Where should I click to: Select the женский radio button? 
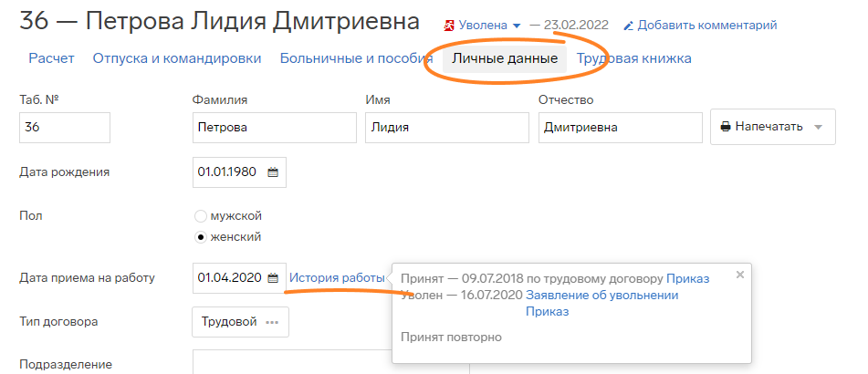(201, 237)
